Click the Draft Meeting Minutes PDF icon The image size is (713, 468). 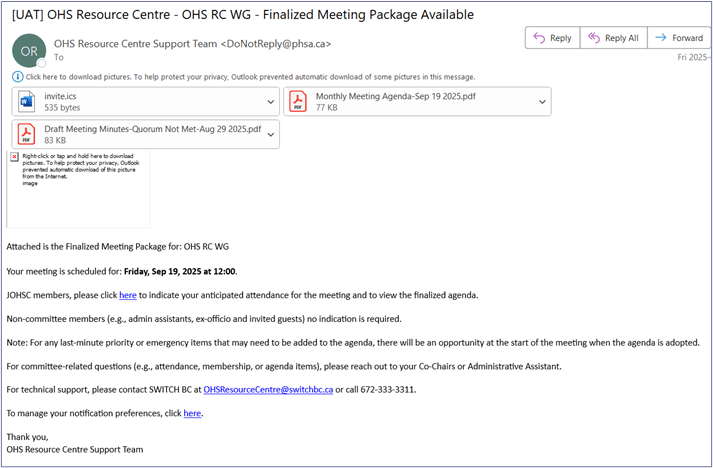(27, 134)
